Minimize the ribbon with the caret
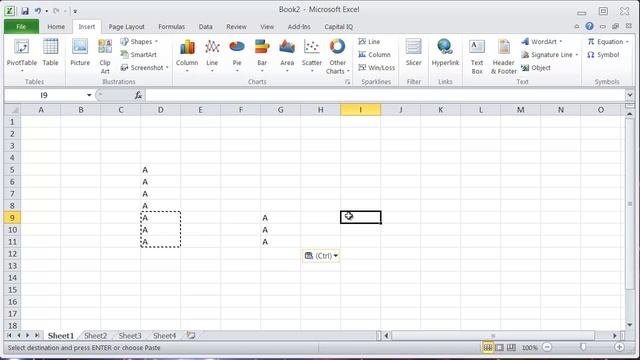 pyautogui.click(x=576, y=27)
